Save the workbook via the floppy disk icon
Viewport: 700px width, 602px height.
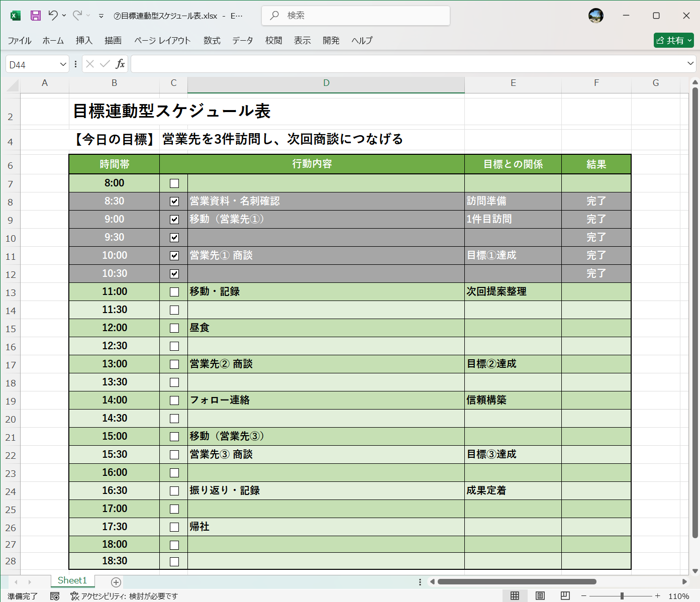click(x=35, y=16)
